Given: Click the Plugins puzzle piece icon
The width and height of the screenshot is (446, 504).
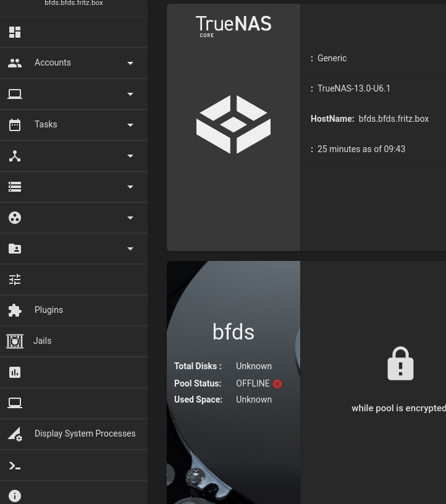Looking at the screenshot, I should pos(15,310).
